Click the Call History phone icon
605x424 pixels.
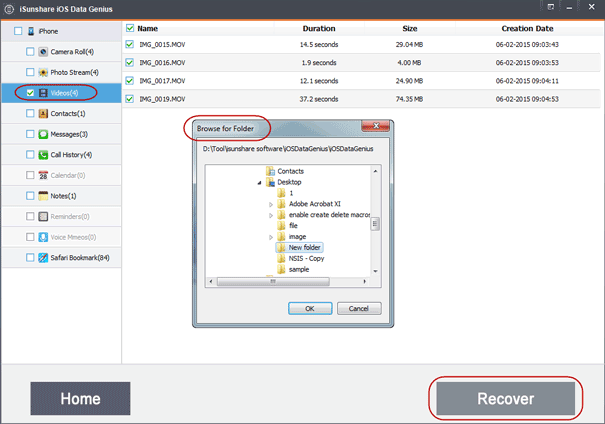tap(43, 155)
